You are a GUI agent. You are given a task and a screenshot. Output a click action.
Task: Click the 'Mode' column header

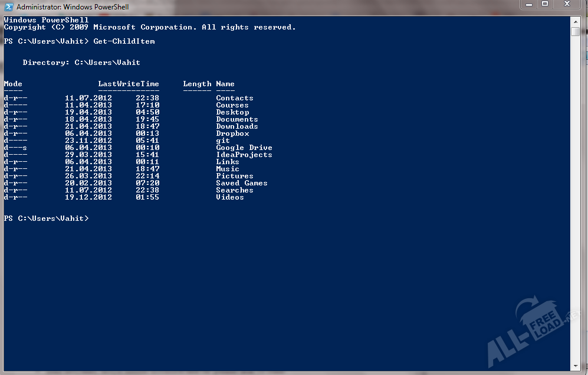tap(13, 84)
